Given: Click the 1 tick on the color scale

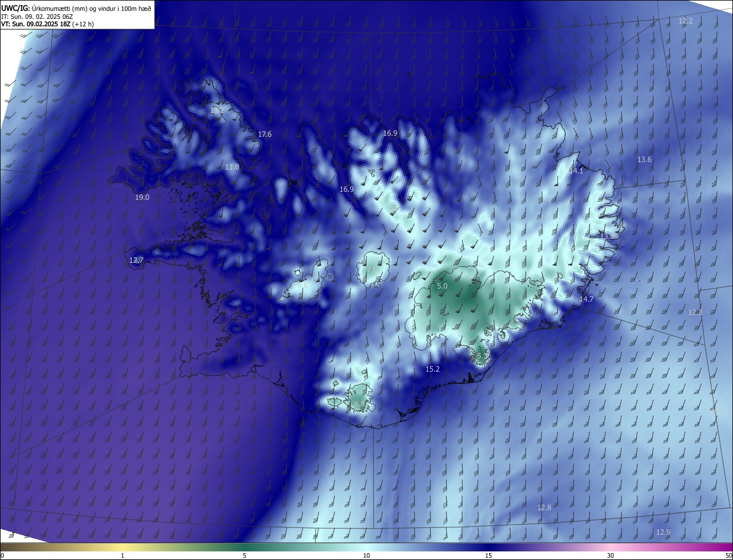Looking at the screenshot, I should click(x=123, y=555).
